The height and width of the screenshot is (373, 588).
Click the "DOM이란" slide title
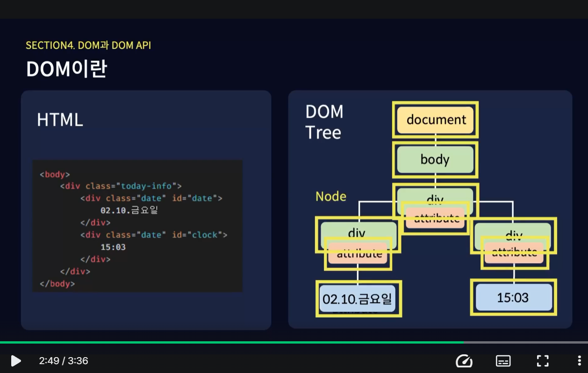tap(66, 69)
